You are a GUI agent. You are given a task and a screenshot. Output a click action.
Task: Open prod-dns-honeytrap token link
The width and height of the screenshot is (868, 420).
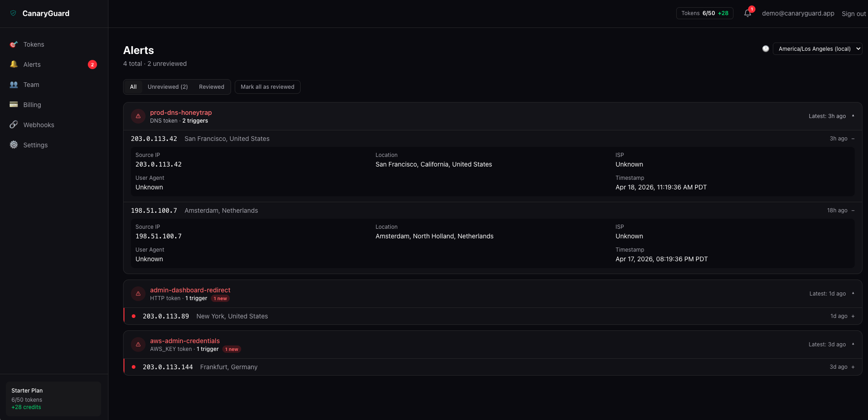point(181,113)
